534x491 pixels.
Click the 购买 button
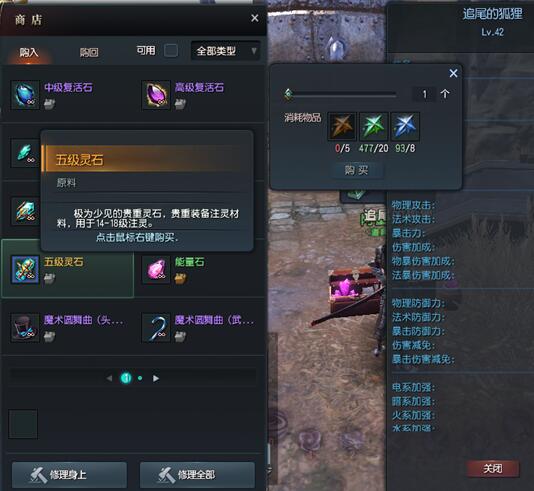coord(356,170)
